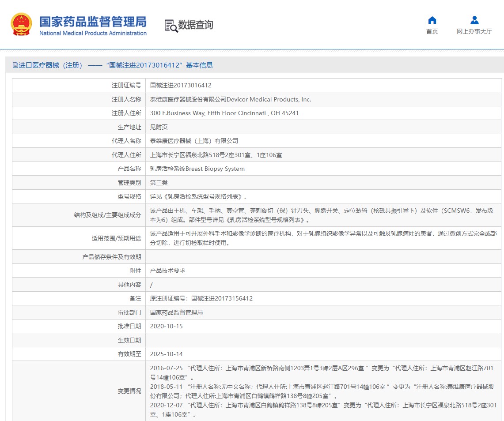The width and height of the screenshot is (504, 421).
Task: Click the 变更情况 label
Action: pos(129,391)
